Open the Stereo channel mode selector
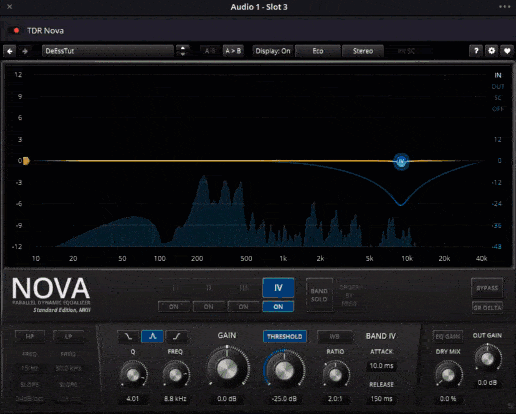The image size is (516, 414). click(363, 51)
